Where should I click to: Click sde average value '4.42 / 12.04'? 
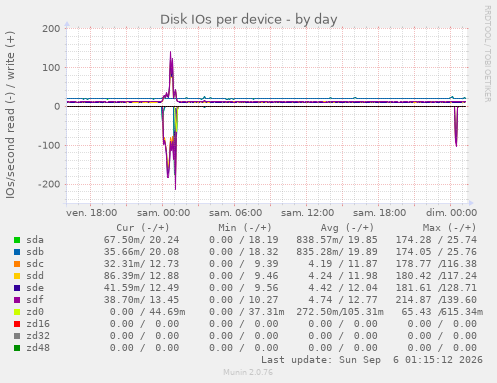(x=343, y=288)
